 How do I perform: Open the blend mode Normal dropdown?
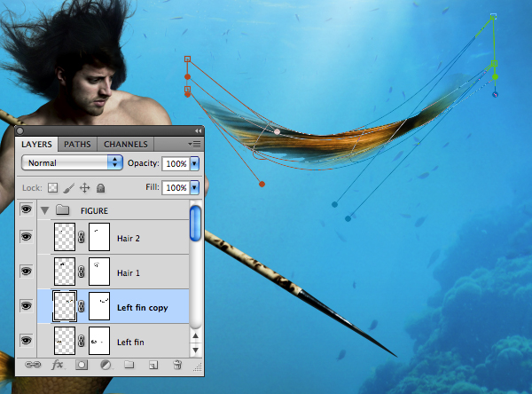click(x=72, y=163)
